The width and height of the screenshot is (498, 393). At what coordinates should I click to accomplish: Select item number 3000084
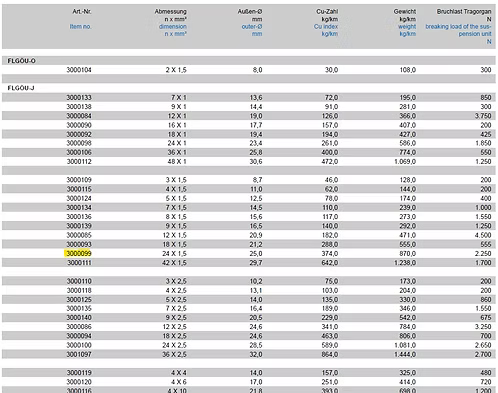point(79,116)
